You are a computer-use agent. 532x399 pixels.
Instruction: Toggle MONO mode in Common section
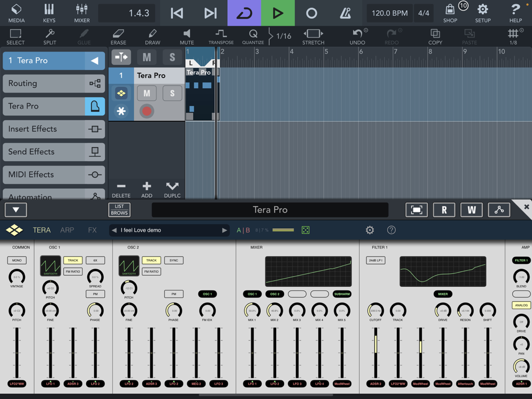(16, 260)
